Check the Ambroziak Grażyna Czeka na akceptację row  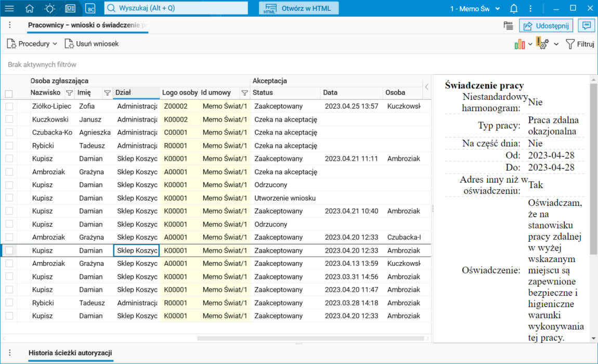[9, 172]
